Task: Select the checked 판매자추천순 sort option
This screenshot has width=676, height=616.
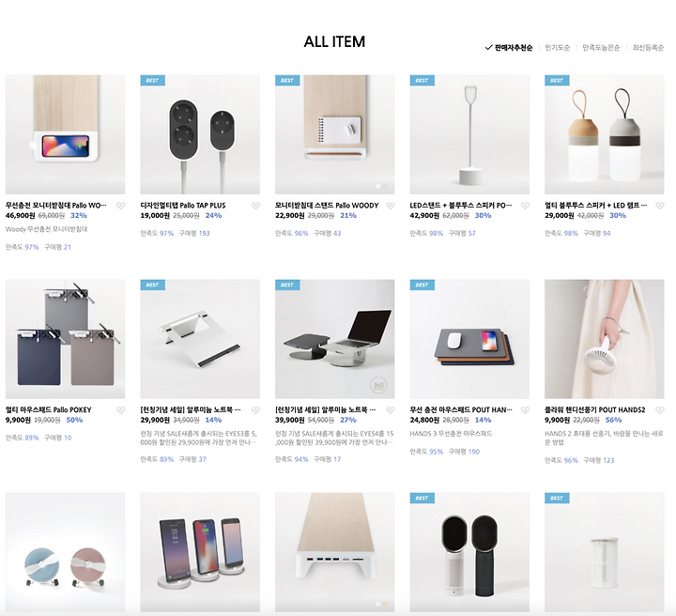Action: point(509,47)
